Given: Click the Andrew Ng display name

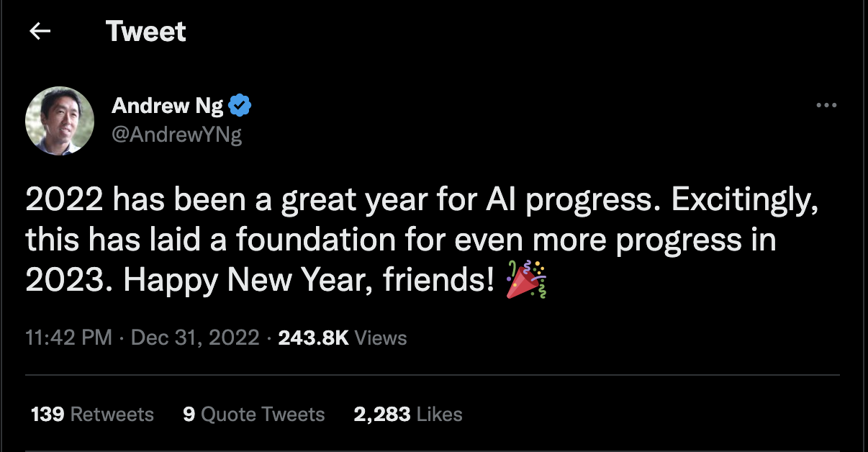Looking at the screenshot, I should tap(168, 107).
